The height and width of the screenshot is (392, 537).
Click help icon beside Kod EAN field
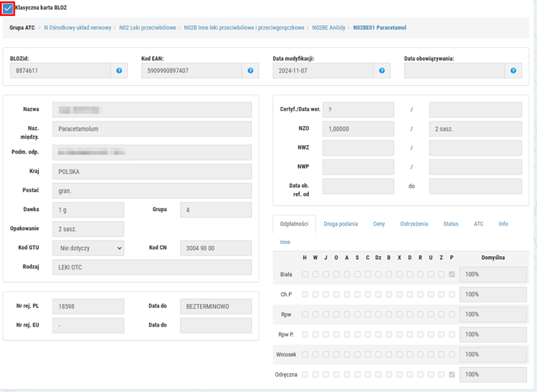click(250, 71)
